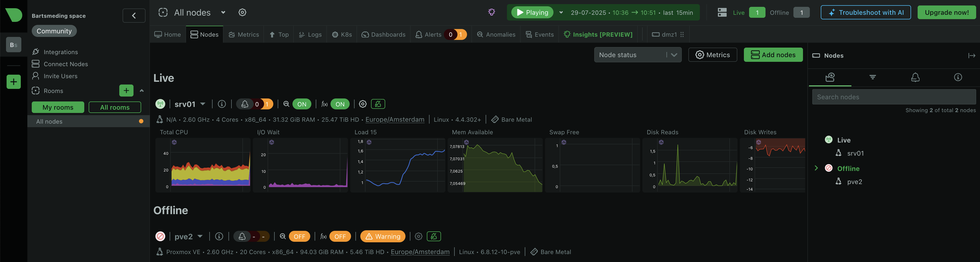
Task: Toggle srv01 anomaly detection ON switch
Action: point(302,104)
